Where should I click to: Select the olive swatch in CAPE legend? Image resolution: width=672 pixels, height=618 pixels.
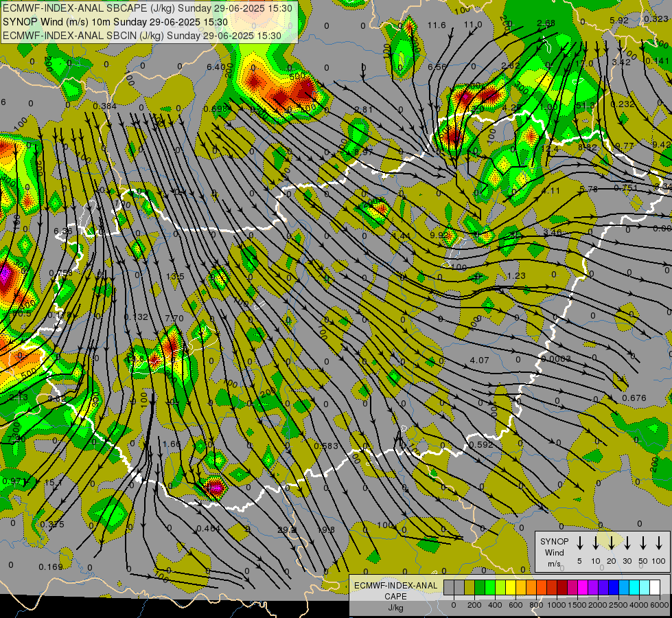470,587
